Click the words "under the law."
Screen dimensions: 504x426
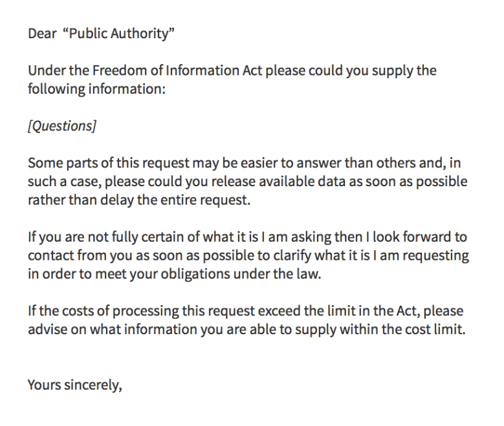click(243, 273)
